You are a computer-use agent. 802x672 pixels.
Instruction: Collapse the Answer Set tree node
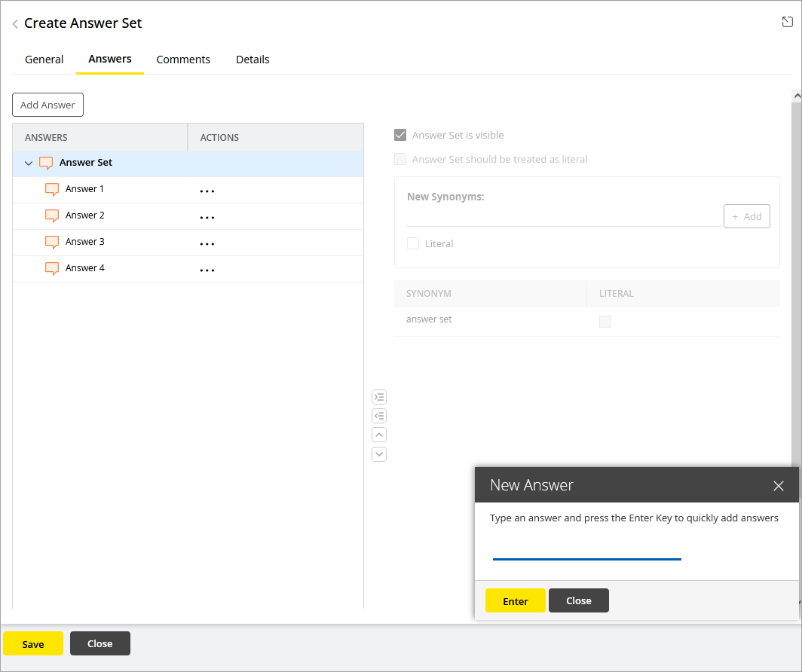click(x=29, y=163)
